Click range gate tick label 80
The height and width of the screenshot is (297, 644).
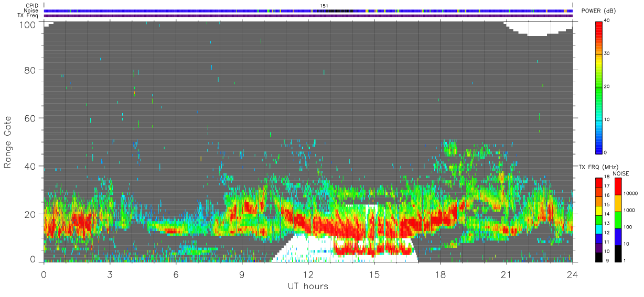click(30, 70)
